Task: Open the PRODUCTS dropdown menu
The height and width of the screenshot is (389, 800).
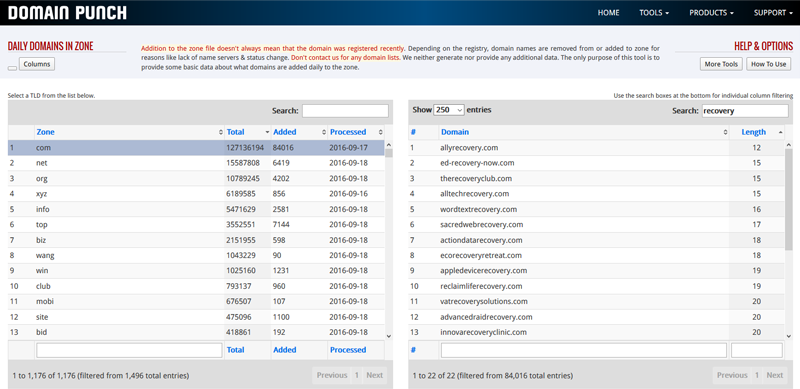Action: (711, 13)
